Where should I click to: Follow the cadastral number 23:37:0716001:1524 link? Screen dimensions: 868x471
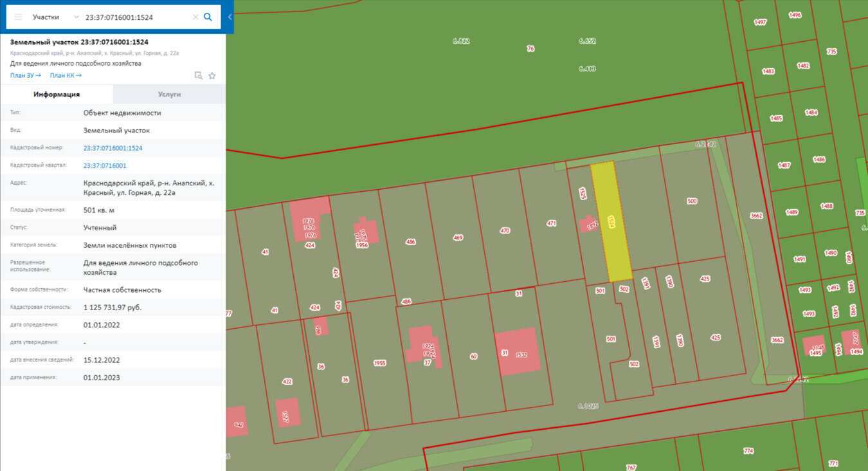[x=113, y=148]
